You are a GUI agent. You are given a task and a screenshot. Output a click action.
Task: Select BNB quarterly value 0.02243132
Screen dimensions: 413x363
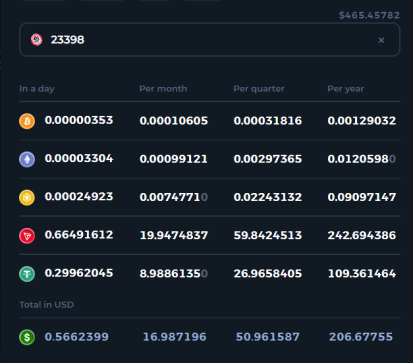point(268,197)
